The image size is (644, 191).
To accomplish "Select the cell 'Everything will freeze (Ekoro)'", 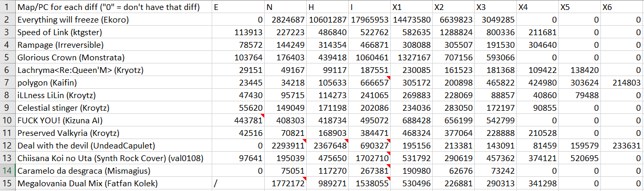I will click(113, 20).
